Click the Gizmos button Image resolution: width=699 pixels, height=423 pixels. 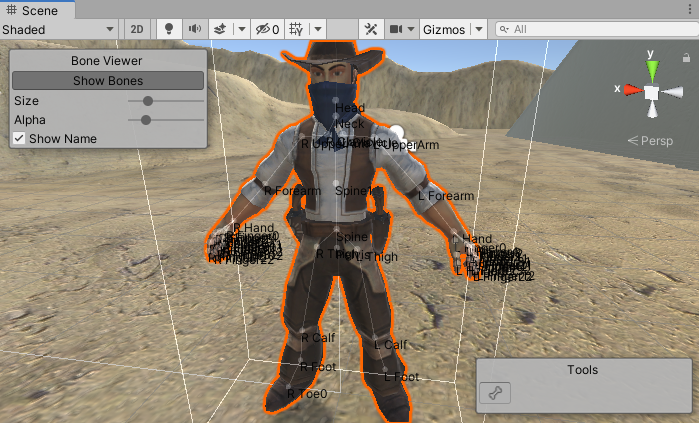click(444, 29)
